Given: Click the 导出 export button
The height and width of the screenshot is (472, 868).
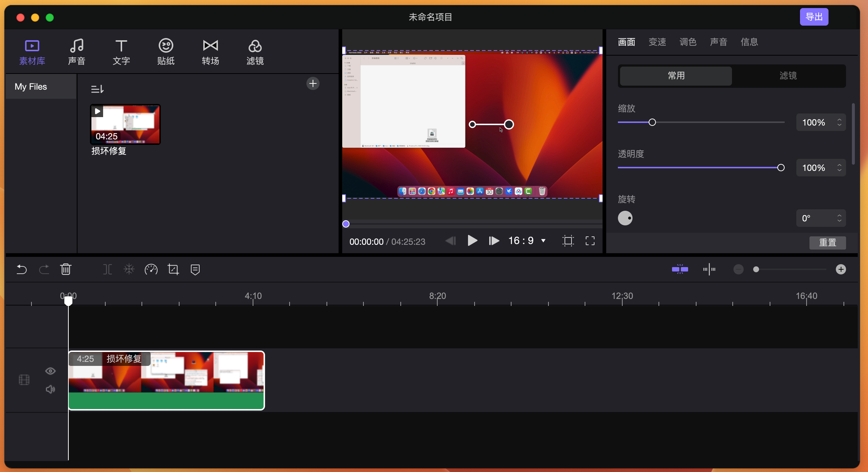Looking at the screenshot, I should (x=814, y=17).
